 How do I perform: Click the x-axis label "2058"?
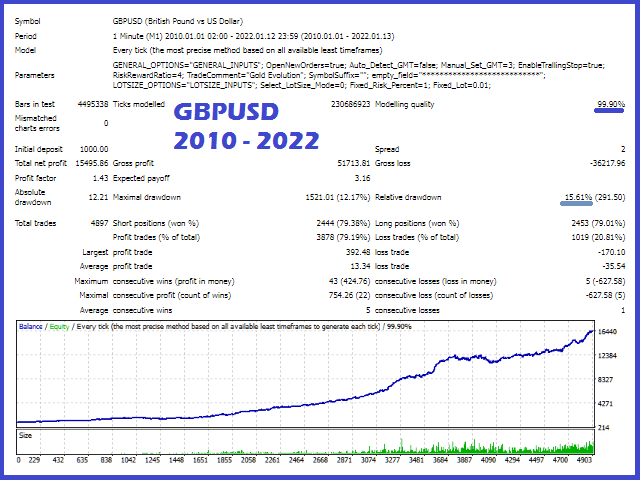(248, 460)
